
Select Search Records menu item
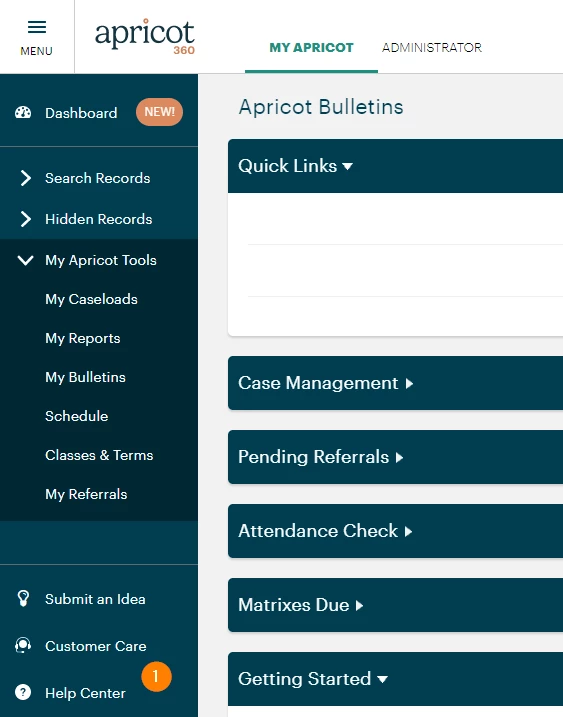pyautogui.click(x=97, y=178)
